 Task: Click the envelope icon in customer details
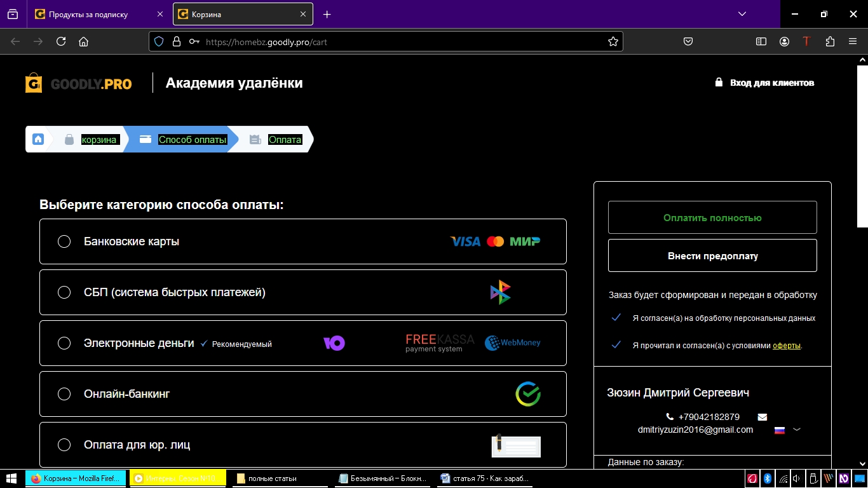pyautogui.click(x=763, y=417)
